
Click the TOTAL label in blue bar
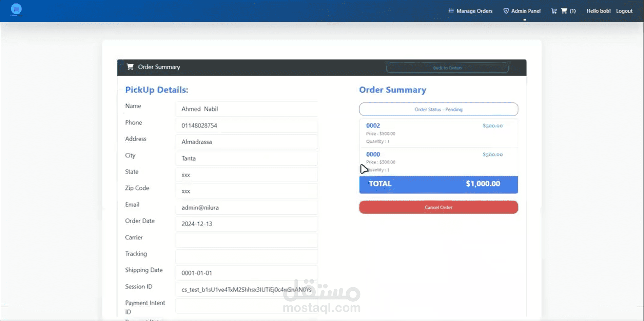click(x=380, y=184)
